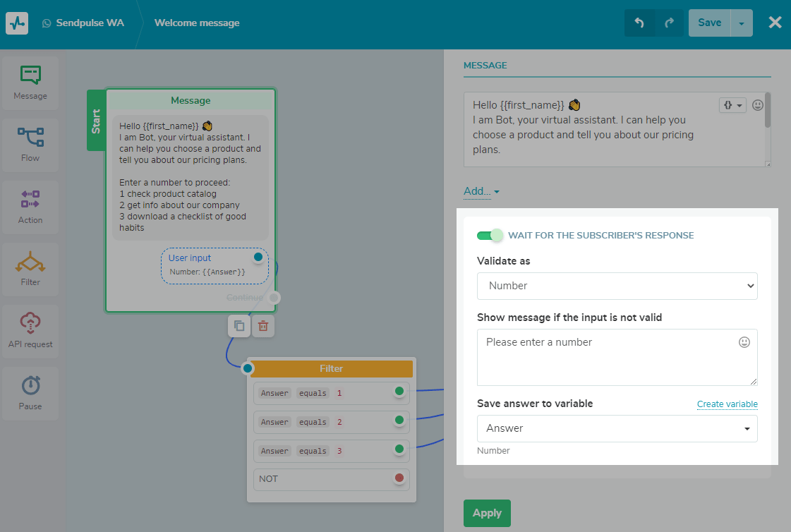The image size is (791, 532).
Task: Duplicate the Message block with copy icon
Action: tap(239, 326)
